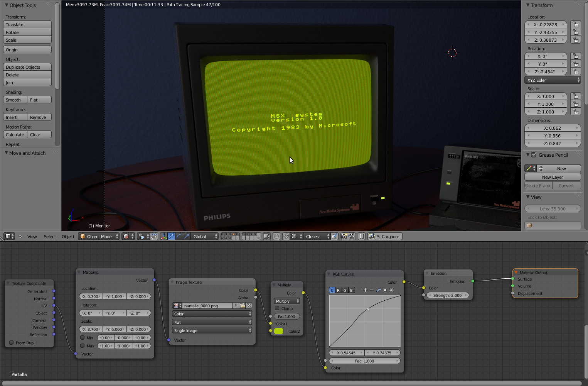Viewport: 588px width, 386px height.
Task: Toggle manipulate center points button
Action: click(154, 236)
